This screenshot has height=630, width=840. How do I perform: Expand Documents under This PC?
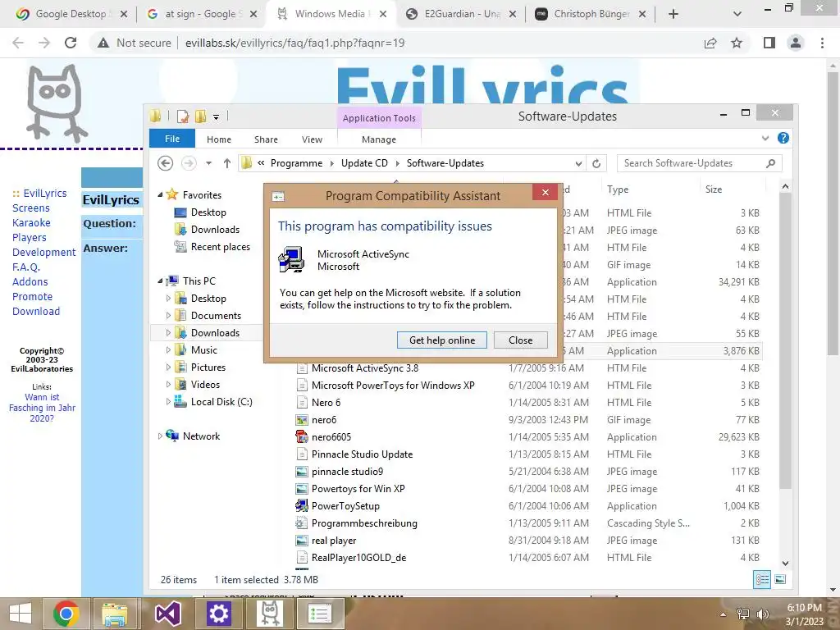tap(168, 316)
